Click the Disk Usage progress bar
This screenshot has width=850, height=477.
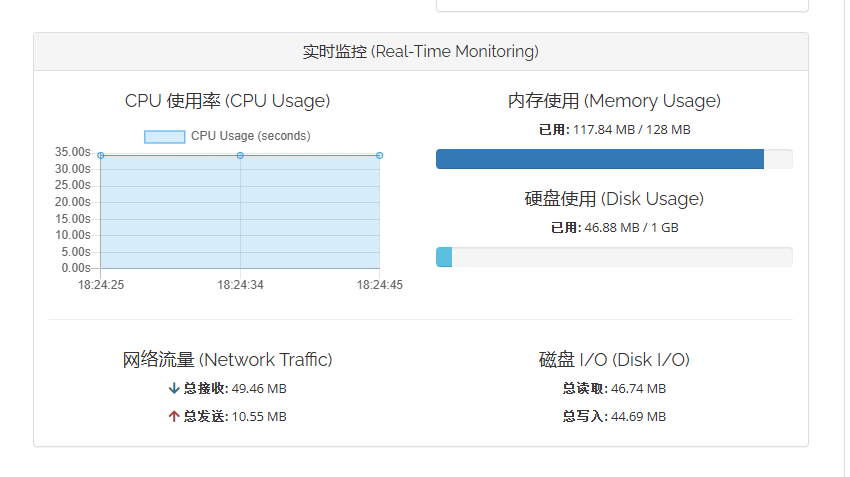coord(613,257)
